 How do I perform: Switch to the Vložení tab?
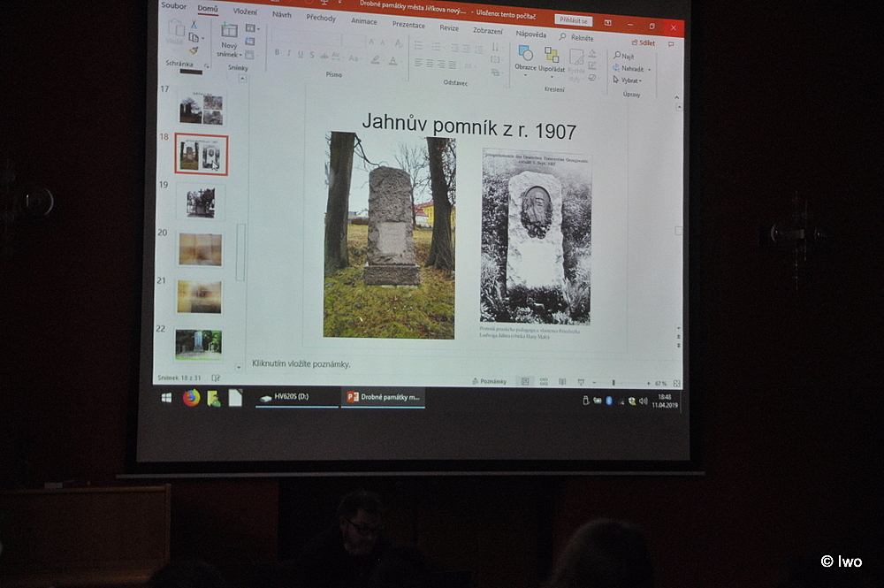(245, 11)
